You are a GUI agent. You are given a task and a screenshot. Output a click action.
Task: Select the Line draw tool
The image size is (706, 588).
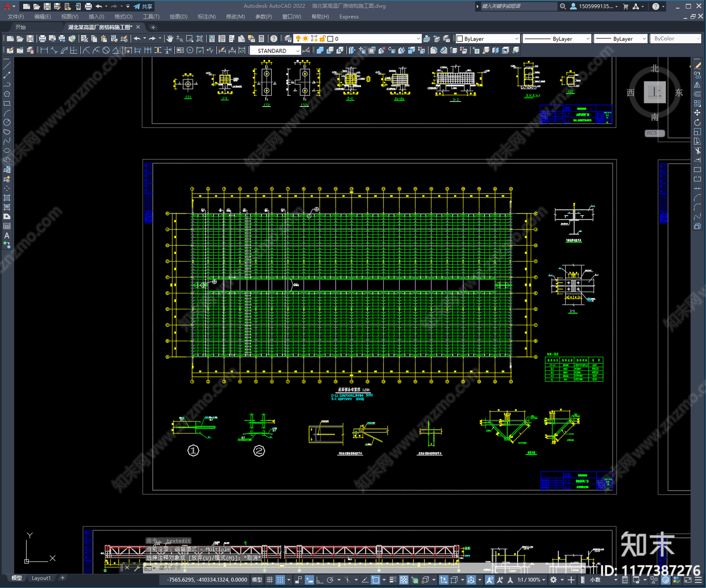click(x=7, y=66)
